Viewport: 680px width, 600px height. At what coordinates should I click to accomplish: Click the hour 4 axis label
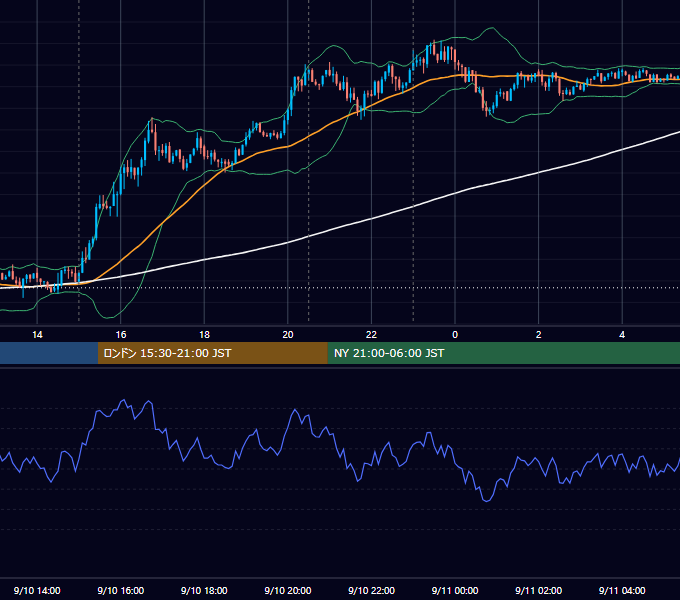[622, 335]
